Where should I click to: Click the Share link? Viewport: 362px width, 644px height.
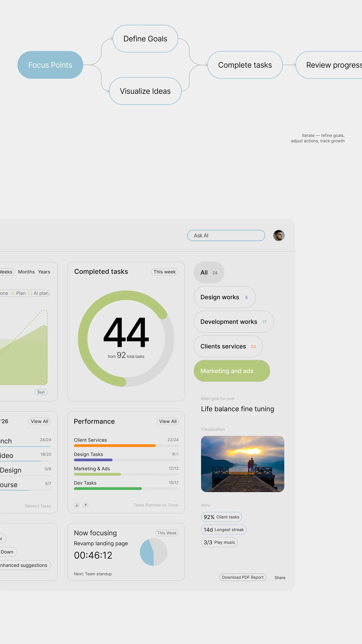(x=280, y=578)
